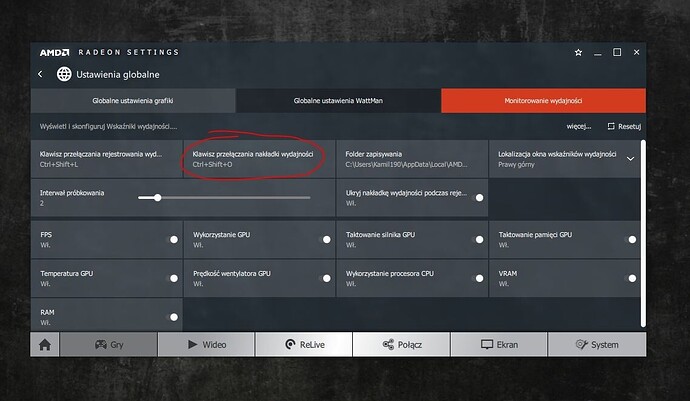Toggle the Prędkość wentylatora GPU switch
Image resolution: width=690 pixels, height=401 pixels.
click(325, 278)
